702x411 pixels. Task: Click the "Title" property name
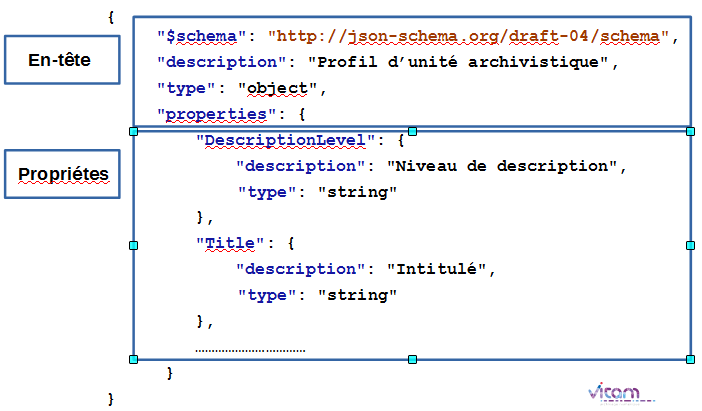(x=230, y=243)
